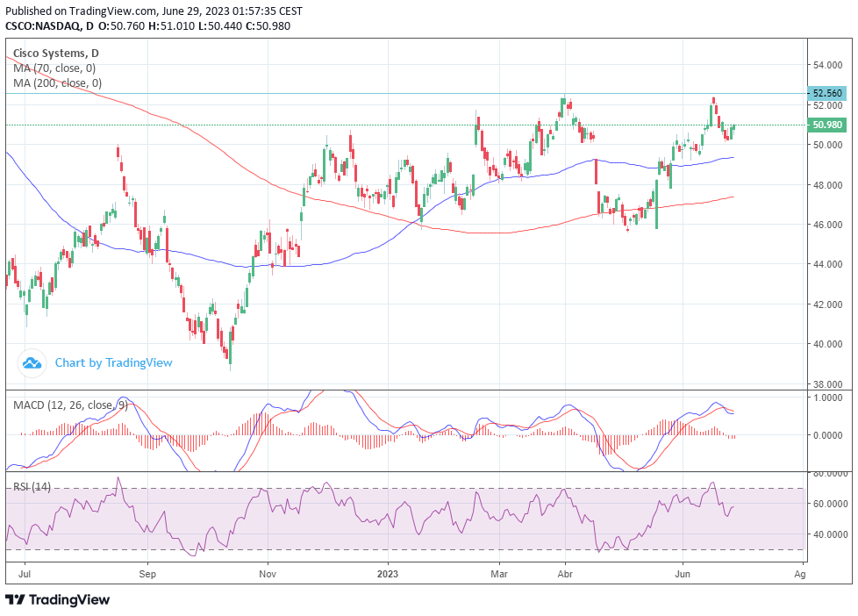Image resolution: width=858 pixels, height=616 pixels.
Task: Click the 42.000 price axis label
Action: click(x=827, y=304)
